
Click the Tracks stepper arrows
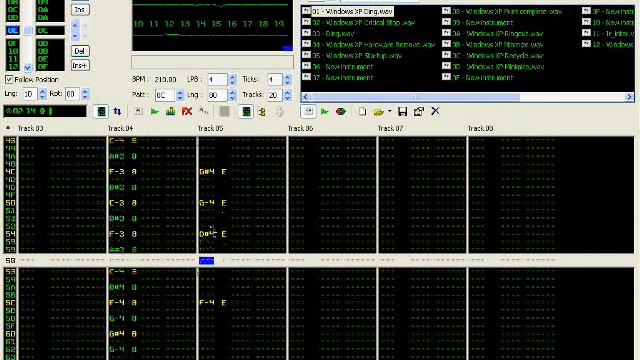(287, 95)
